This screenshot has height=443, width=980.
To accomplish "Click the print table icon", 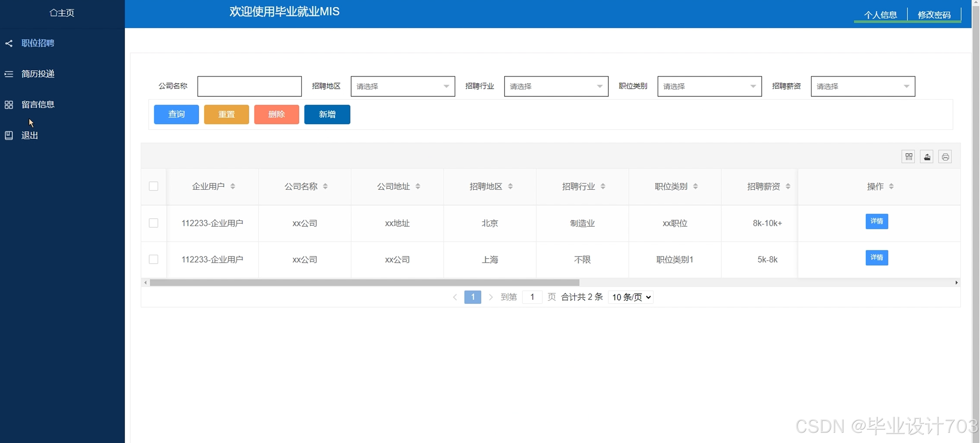I will [945, 157].
